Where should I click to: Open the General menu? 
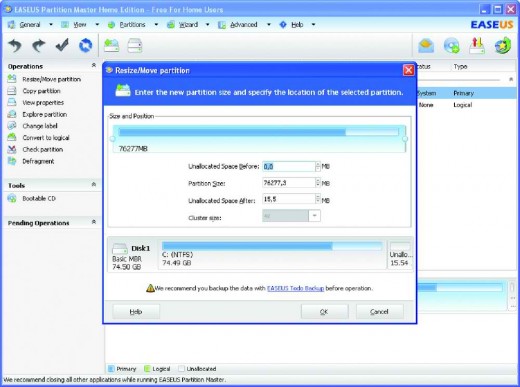pyautogui.click(x=30, y=25)
